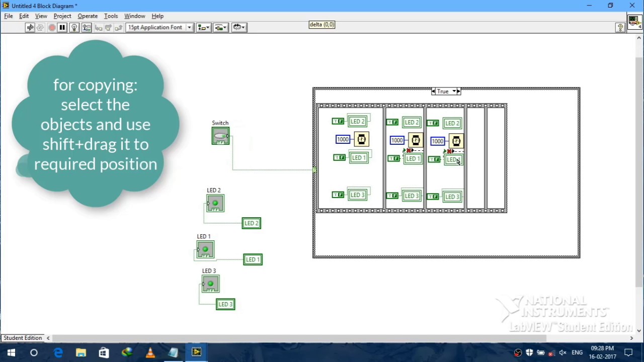Open File Explorer from taskbar
This screenshot has height=362, width=644.
click(80, 352)
